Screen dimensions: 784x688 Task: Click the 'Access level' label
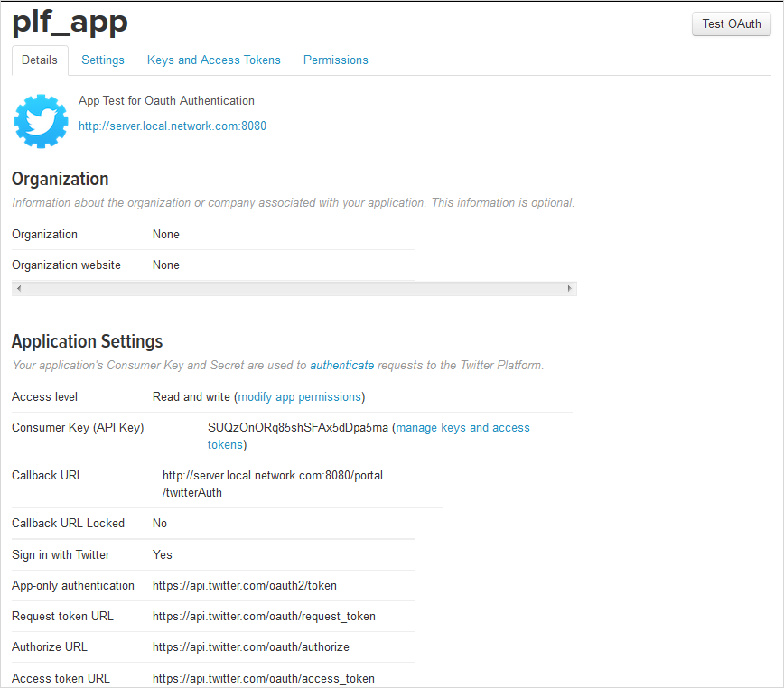click(x=44, y=396)
